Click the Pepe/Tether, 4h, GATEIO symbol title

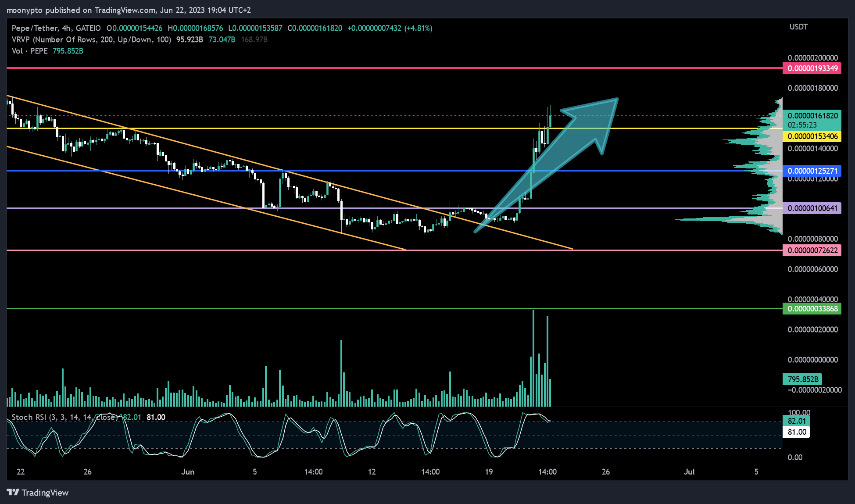56,28
